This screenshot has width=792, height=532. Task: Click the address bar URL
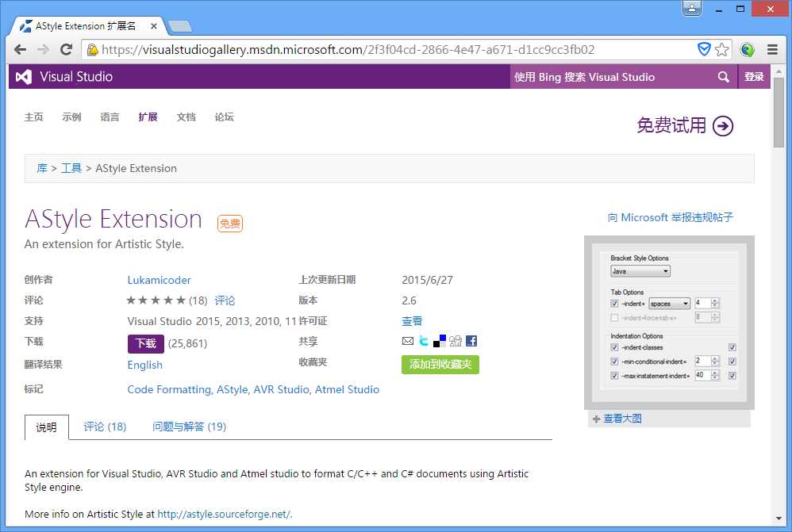coord(348,49)
